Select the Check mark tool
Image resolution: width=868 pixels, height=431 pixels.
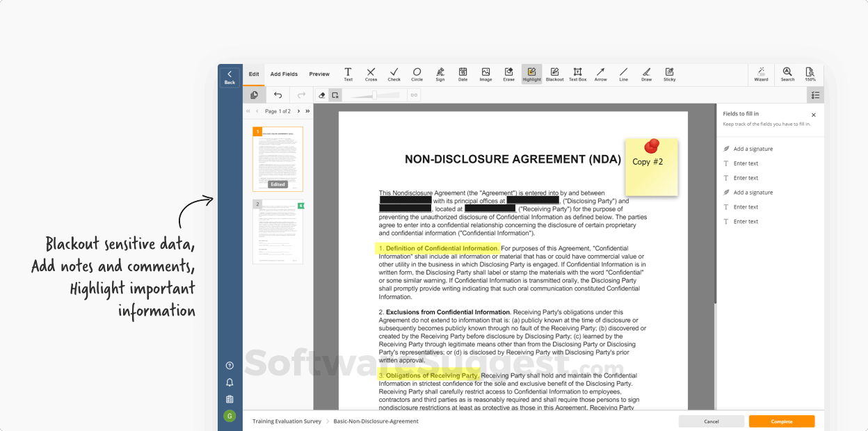394,74
